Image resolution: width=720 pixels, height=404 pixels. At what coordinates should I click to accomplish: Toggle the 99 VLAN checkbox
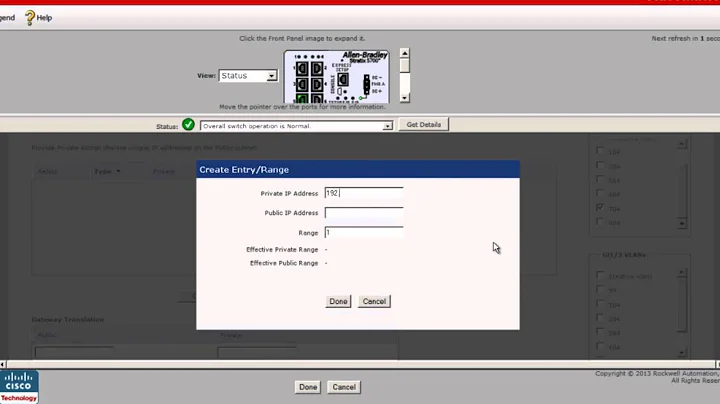[600, 289]
